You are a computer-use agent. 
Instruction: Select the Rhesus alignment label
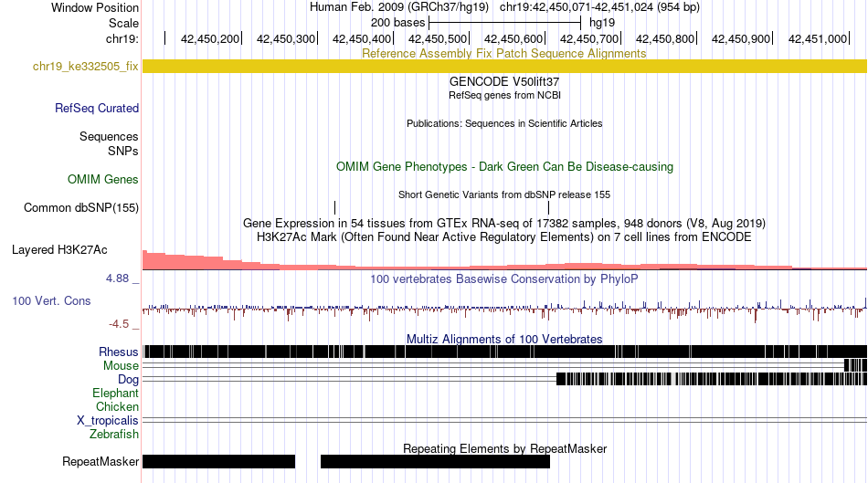coord(119,352)
